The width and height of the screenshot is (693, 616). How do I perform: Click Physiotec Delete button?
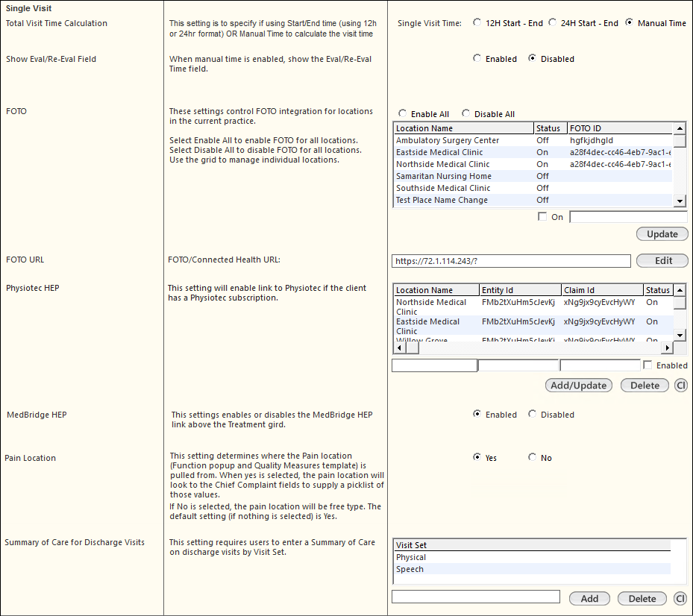645,386
